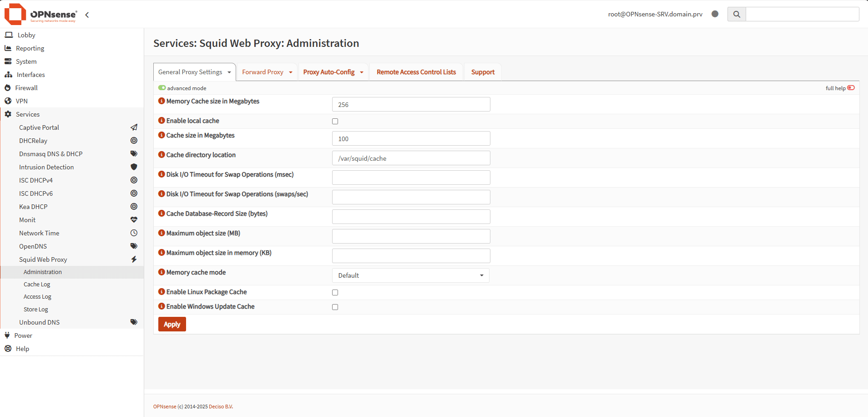Click the System server icon
The width and height of the screenshot is (868, 417).
pyautogui.click(x=8, y=61)
